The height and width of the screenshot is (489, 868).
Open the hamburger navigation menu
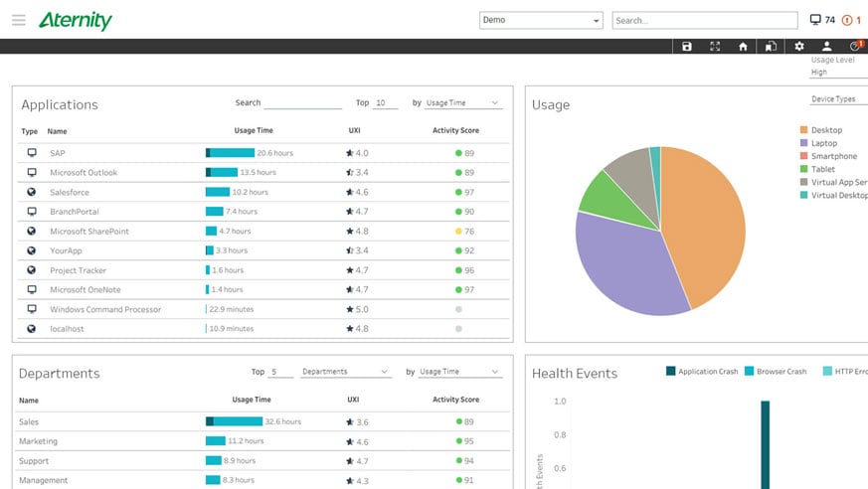19,21
